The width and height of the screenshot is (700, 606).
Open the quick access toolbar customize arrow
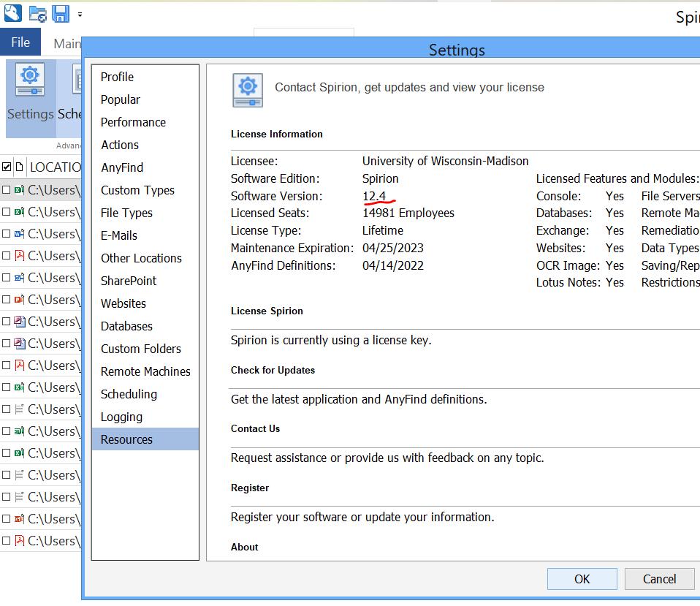tap(80, 15)
